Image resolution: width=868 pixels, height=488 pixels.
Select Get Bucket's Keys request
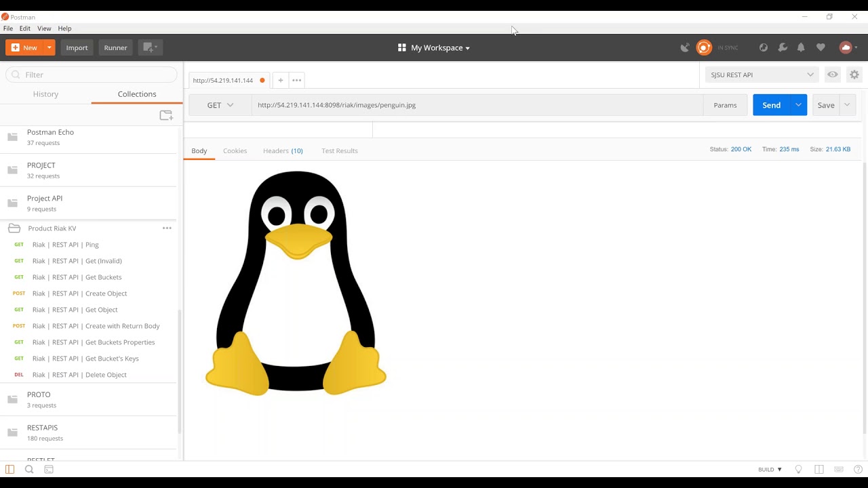[x=88, y=359]
